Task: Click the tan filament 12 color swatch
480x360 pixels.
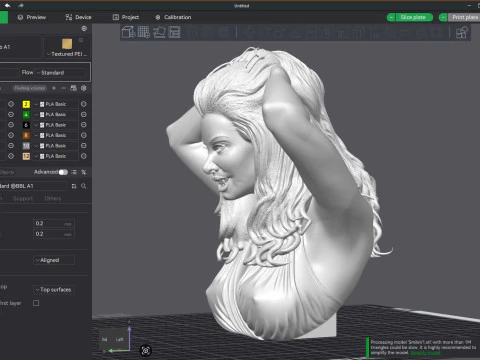Action: coord(26,156)
